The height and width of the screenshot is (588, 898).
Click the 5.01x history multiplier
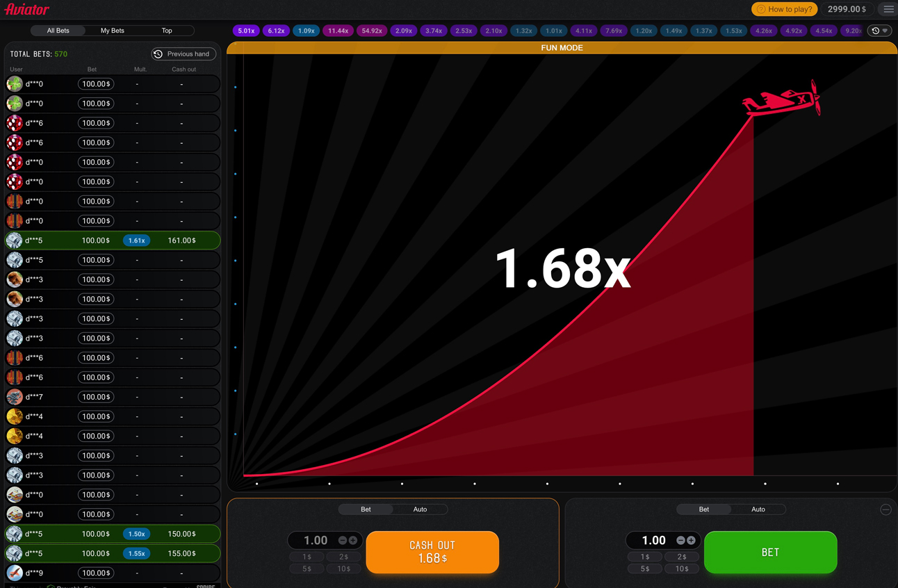point(246,31)
